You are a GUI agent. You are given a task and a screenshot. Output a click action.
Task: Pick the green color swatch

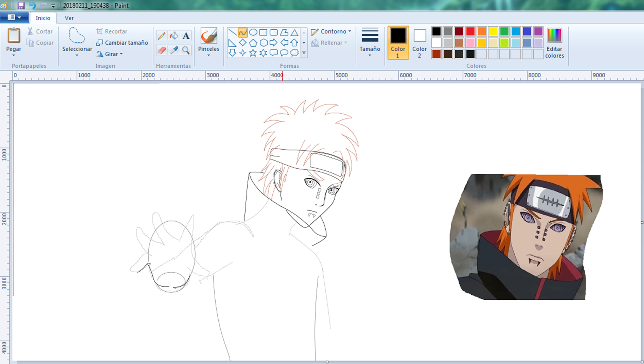coord(504,31)
